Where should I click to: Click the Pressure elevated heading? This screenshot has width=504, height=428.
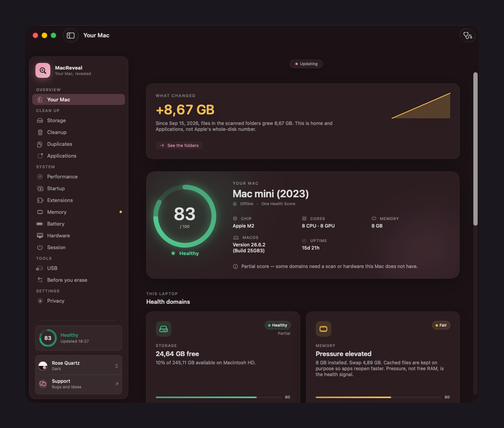point(344,354)
